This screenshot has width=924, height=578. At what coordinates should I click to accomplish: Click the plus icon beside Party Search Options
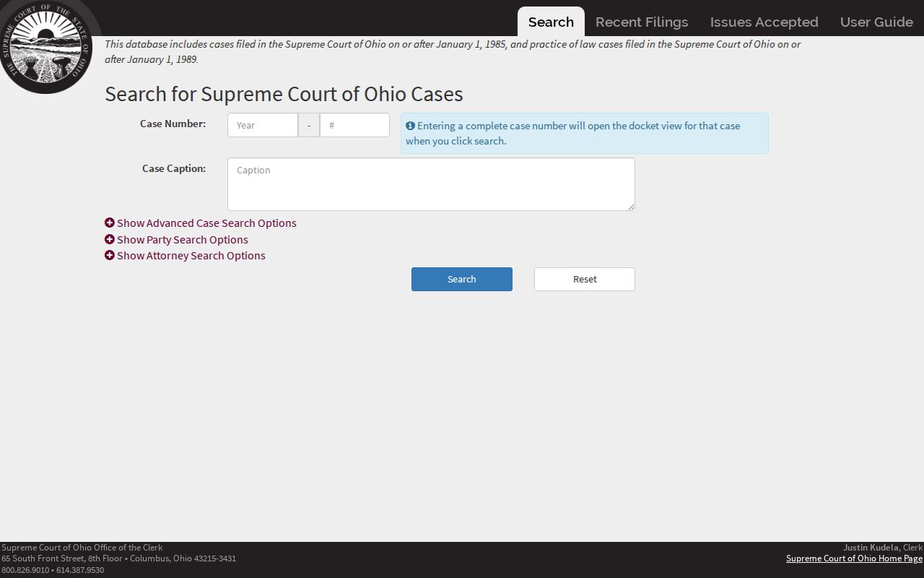pos(110,239)
